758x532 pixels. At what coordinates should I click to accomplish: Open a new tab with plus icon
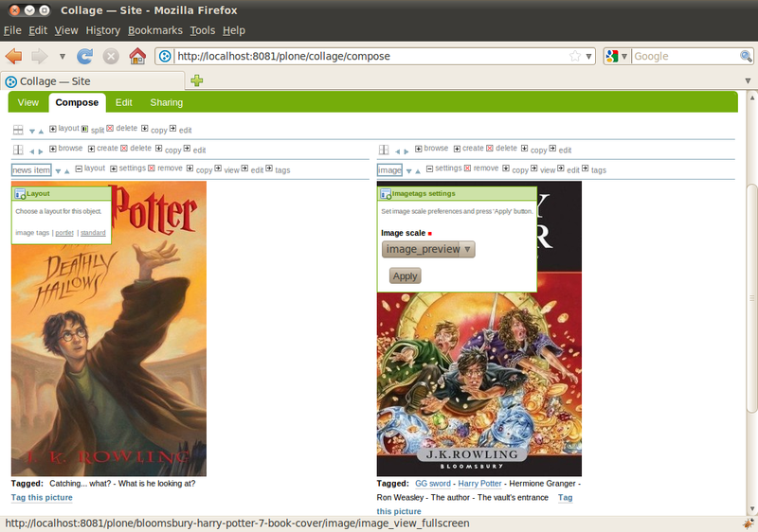point(197,81)
